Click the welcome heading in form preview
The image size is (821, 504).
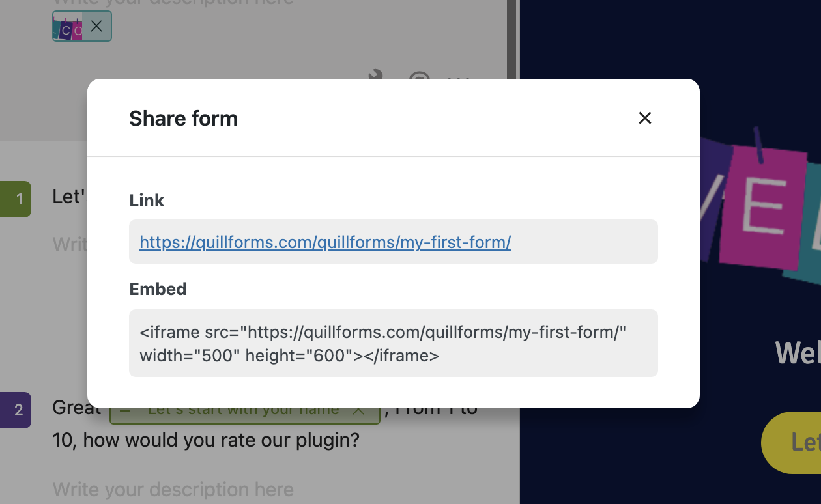[x=798, y=353]
